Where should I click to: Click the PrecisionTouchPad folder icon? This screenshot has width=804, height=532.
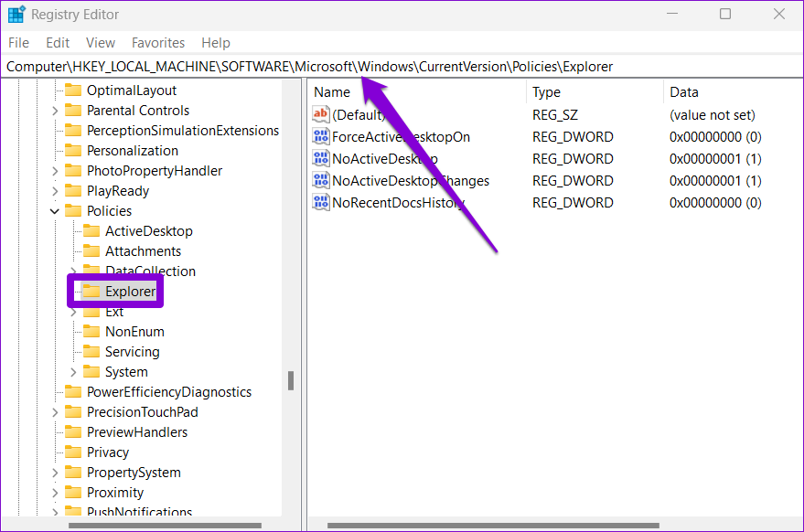click(x=73, y=411)
